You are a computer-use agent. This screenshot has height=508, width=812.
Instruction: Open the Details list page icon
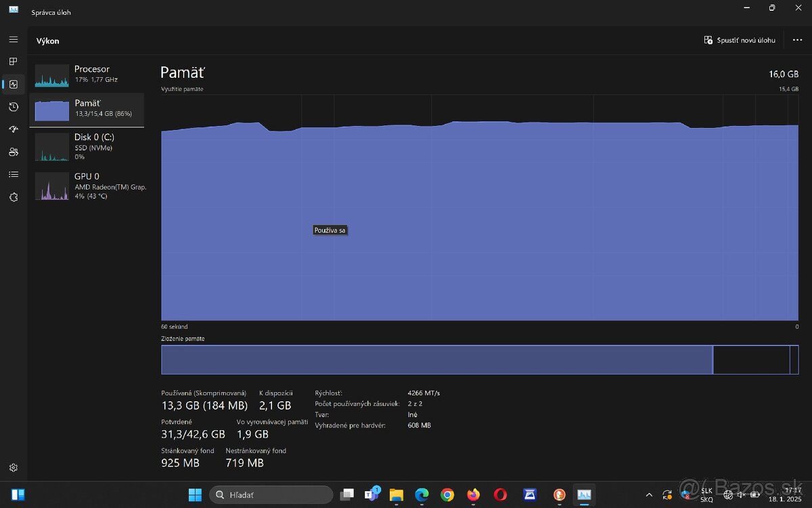[13, 175]
